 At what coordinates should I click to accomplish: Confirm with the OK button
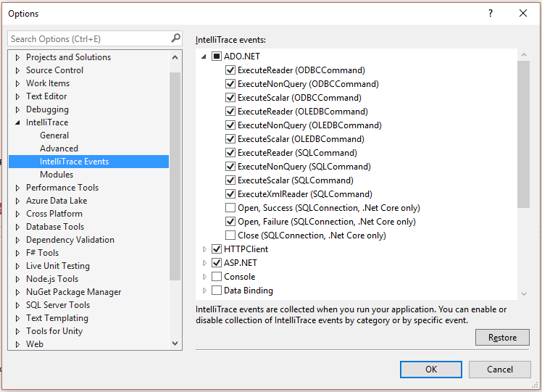pos(430,370)
